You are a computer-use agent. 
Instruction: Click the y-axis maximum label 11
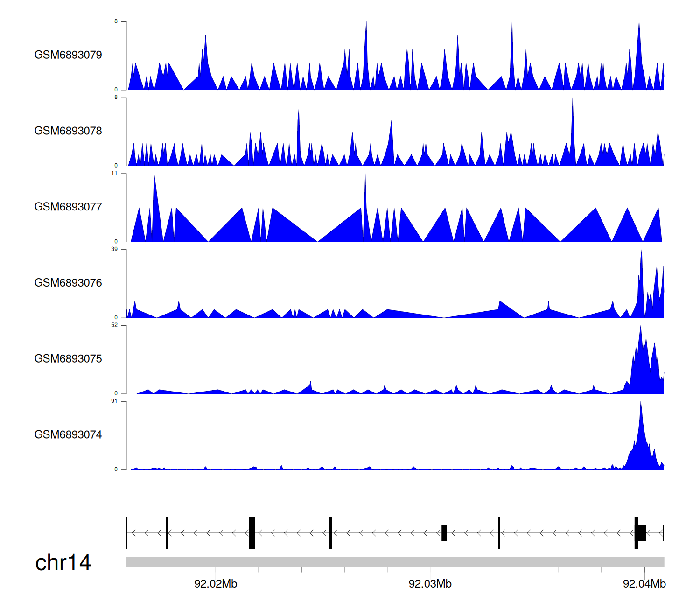(114, 173)
